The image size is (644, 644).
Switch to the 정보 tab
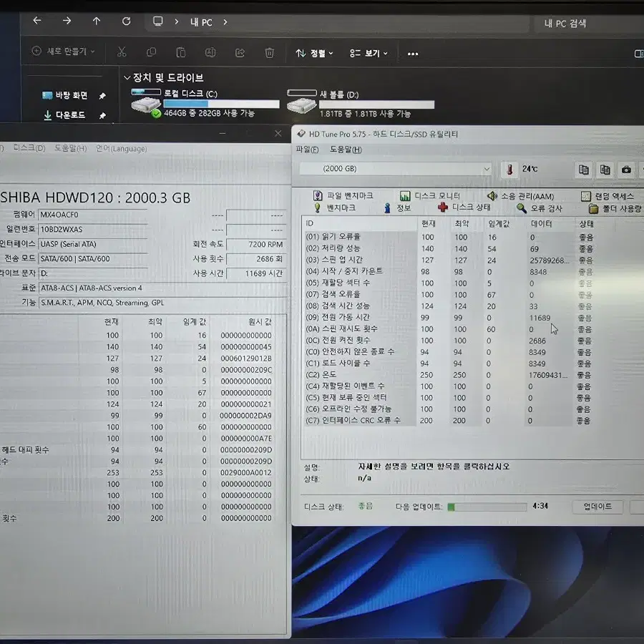pyautogui.click(x=398, y=208)
